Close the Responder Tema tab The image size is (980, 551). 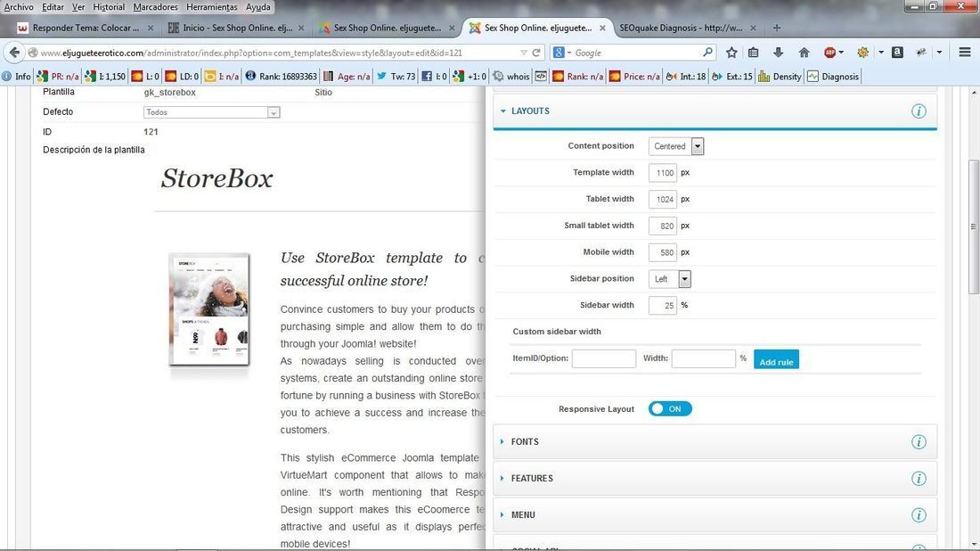point(151,29)
